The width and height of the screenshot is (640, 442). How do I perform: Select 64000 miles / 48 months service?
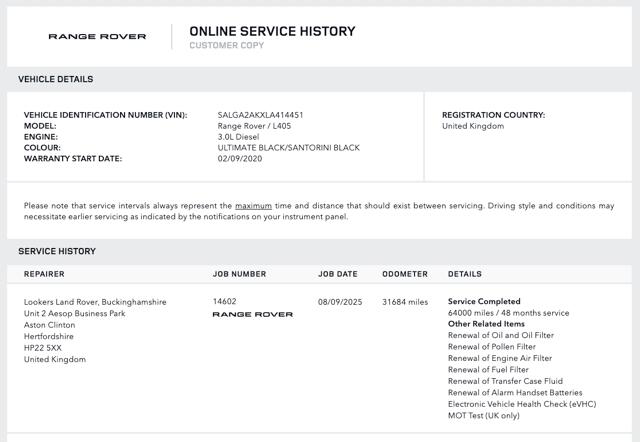point(509,313)
